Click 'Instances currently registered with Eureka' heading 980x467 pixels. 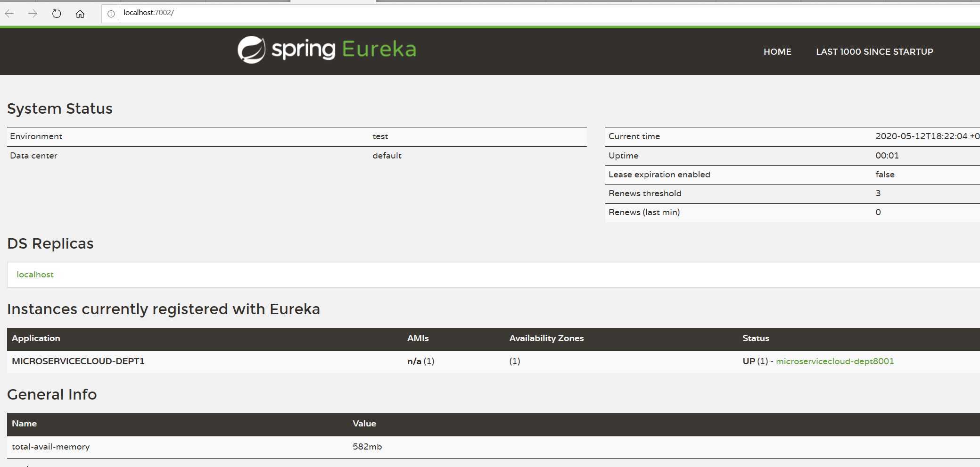click(164, 309)
